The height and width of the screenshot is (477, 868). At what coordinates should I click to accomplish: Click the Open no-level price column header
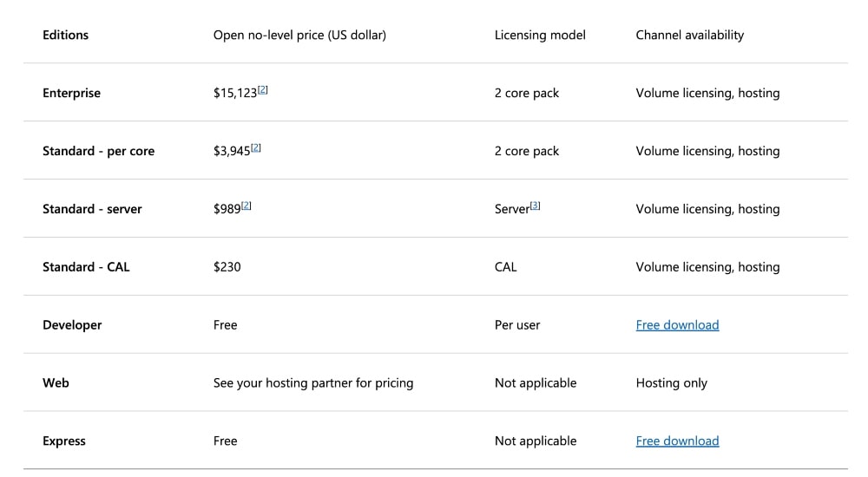tap(299, 36)
